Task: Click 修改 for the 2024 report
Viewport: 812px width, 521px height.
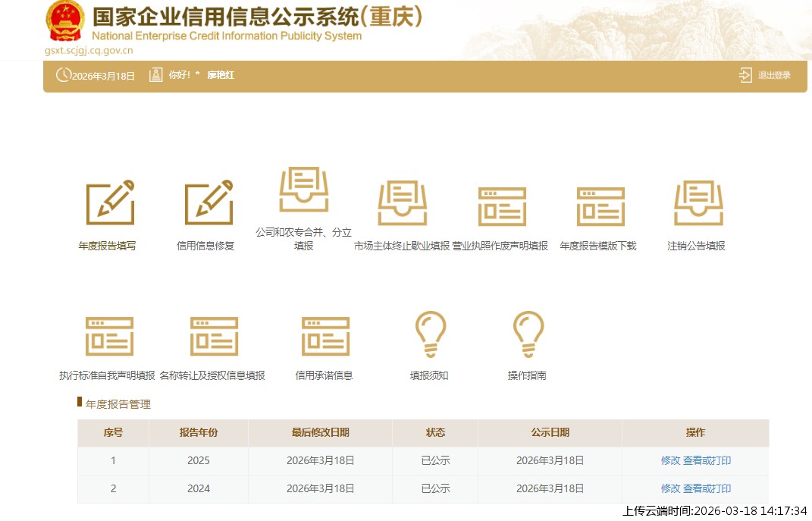Action: tap(670, 488)
